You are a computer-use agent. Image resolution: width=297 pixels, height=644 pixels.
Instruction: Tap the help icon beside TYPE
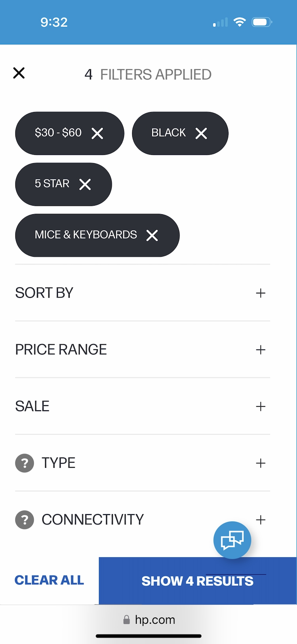pos(25,463)
